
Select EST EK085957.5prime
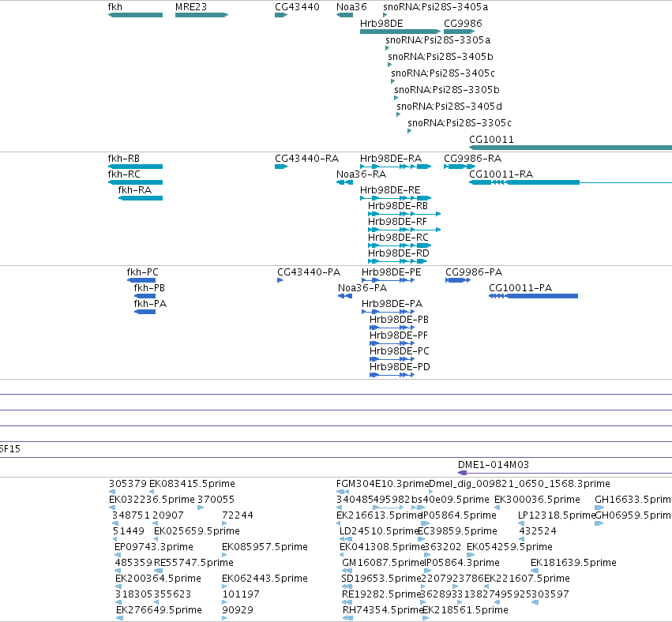click(x=224, y=555)
